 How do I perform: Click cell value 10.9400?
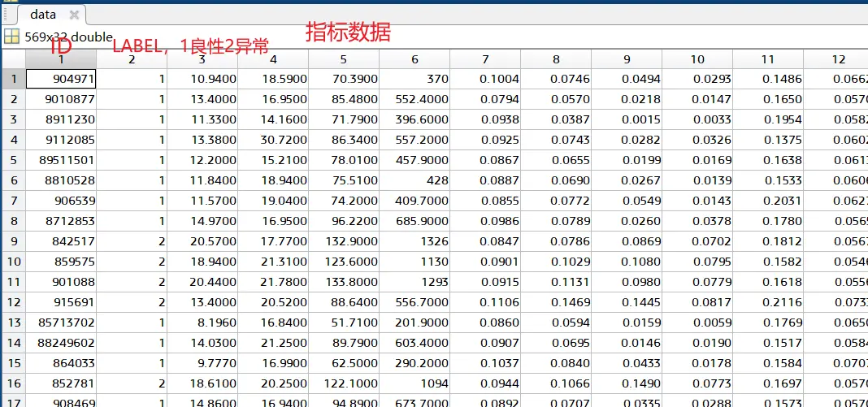coord(202,79)
